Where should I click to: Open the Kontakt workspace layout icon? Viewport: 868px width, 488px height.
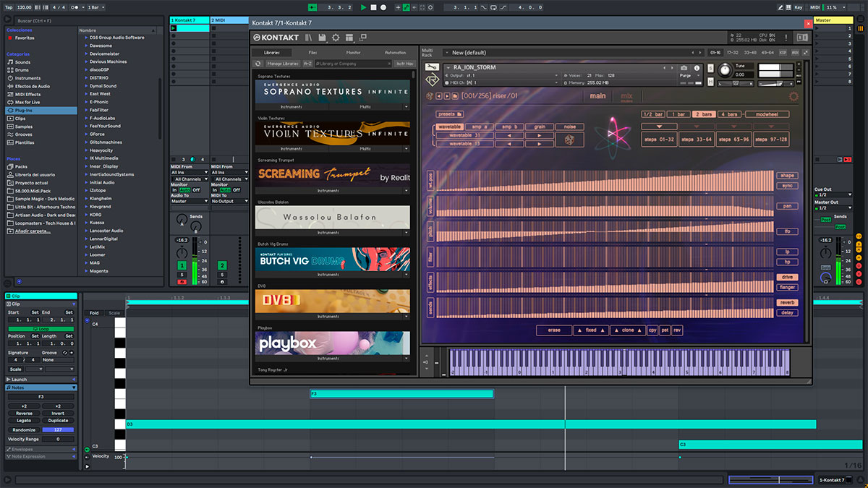click(x=349, y=38)
